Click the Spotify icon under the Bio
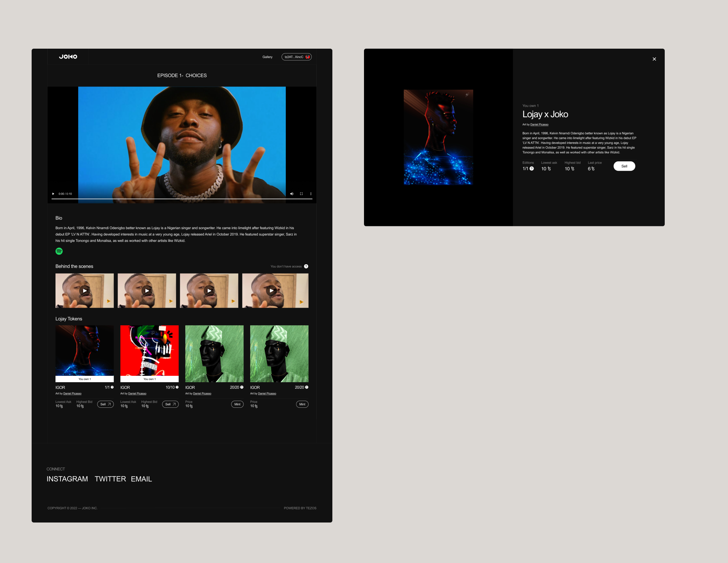Viewport: 728px width, 563px height. coord(59,251)
